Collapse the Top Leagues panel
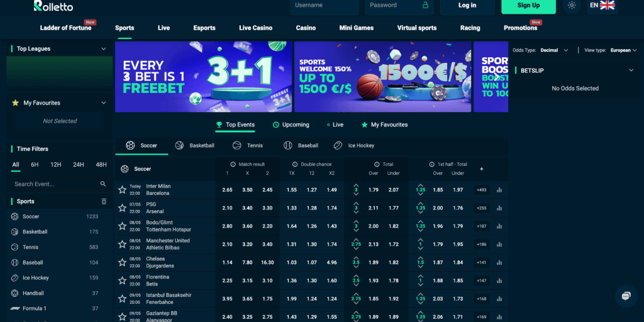644x322 pixels. click(104, 49)
